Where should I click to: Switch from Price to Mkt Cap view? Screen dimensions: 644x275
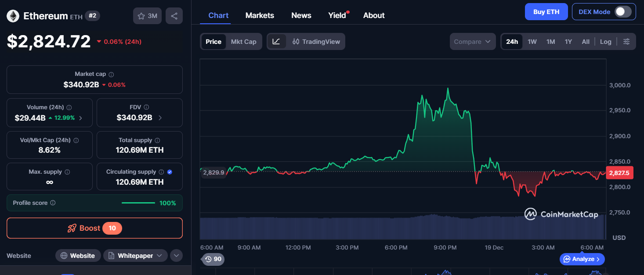pos(244,41)
